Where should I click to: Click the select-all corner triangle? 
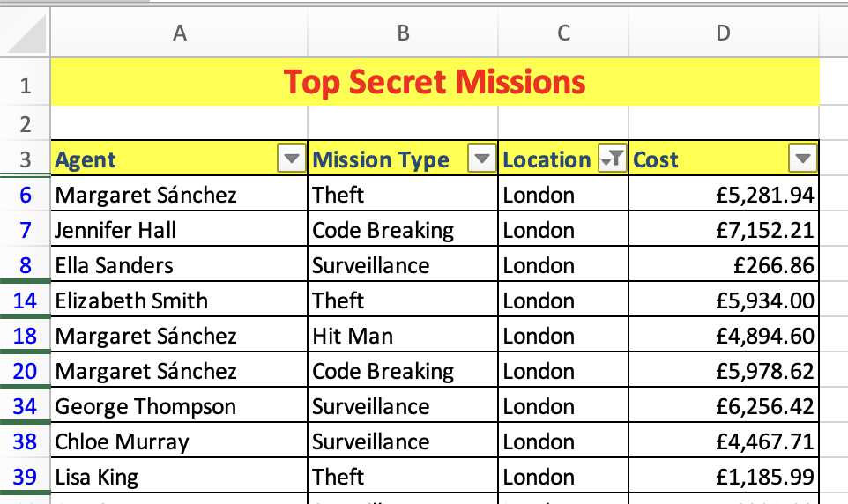click(25, 35)
